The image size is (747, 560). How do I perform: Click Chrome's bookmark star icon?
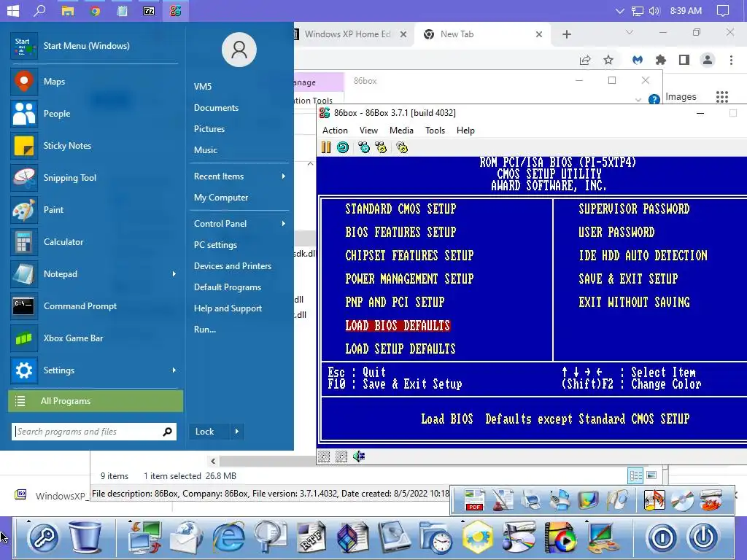click(x=608, y=60)
